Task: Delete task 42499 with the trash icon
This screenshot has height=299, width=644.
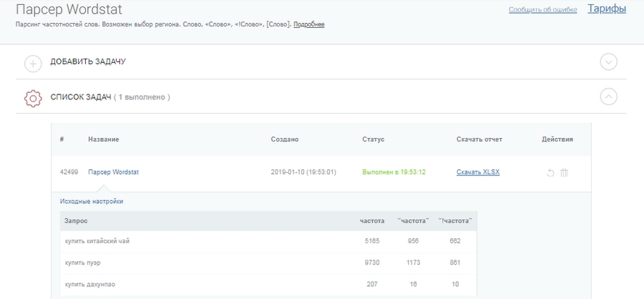Action: tap(565, 172)
